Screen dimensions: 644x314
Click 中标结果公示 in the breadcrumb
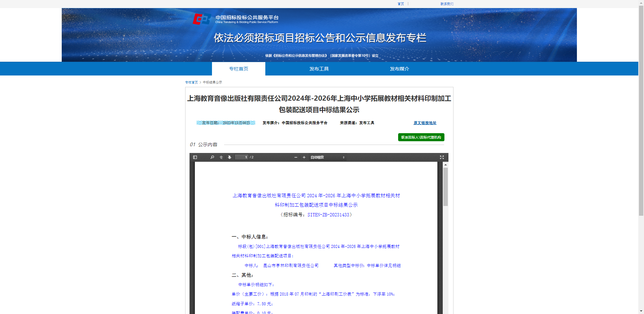click(212, 82)
